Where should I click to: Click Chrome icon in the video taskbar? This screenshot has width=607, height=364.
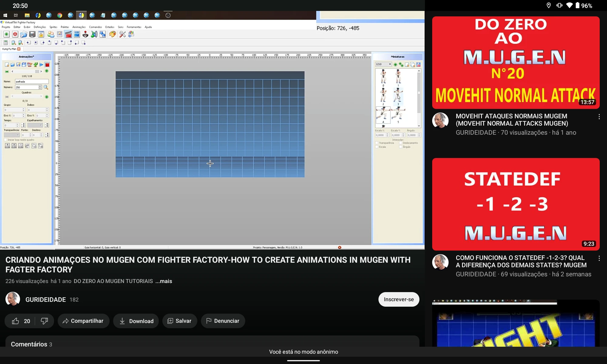pos(60,15)
